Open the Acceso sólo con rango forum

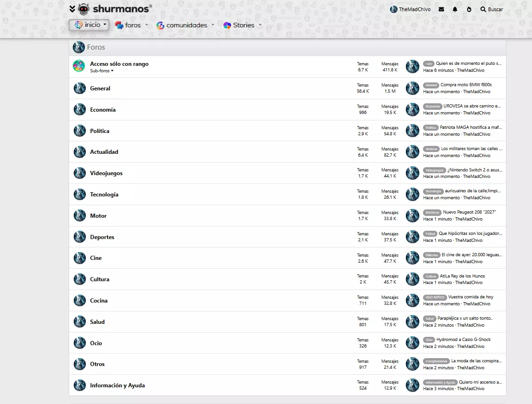point(119,64)
